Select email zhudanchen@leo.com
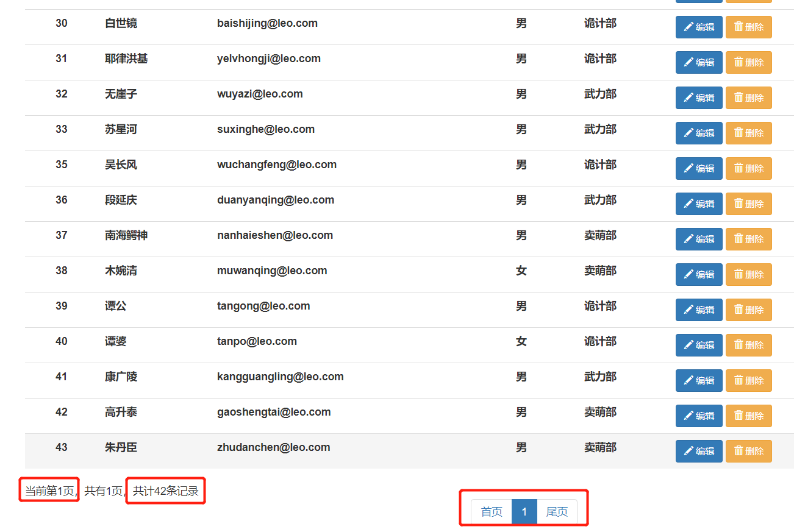 click(274, 447)
